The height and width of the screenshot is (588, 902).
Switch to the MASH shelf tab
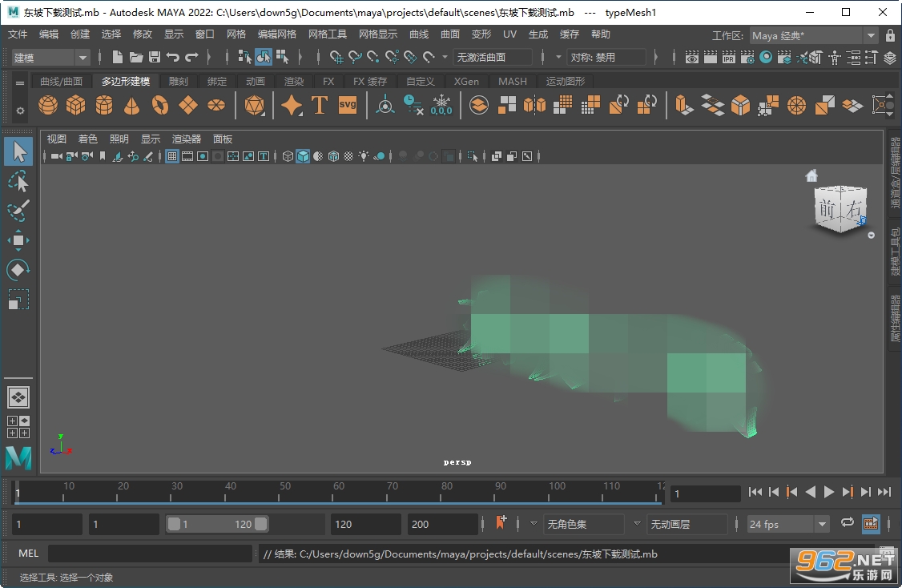click(513, 81)
